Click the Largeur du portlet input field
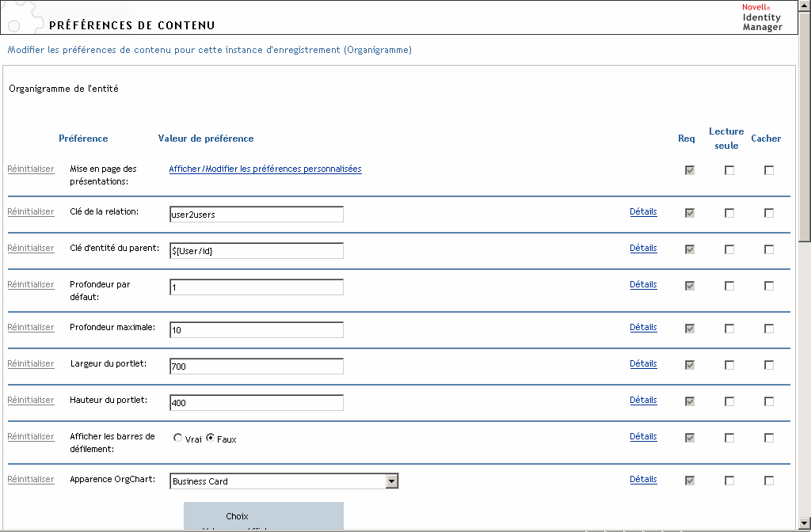The height and width of the screenshot is (532, 811). click(257, 367)
